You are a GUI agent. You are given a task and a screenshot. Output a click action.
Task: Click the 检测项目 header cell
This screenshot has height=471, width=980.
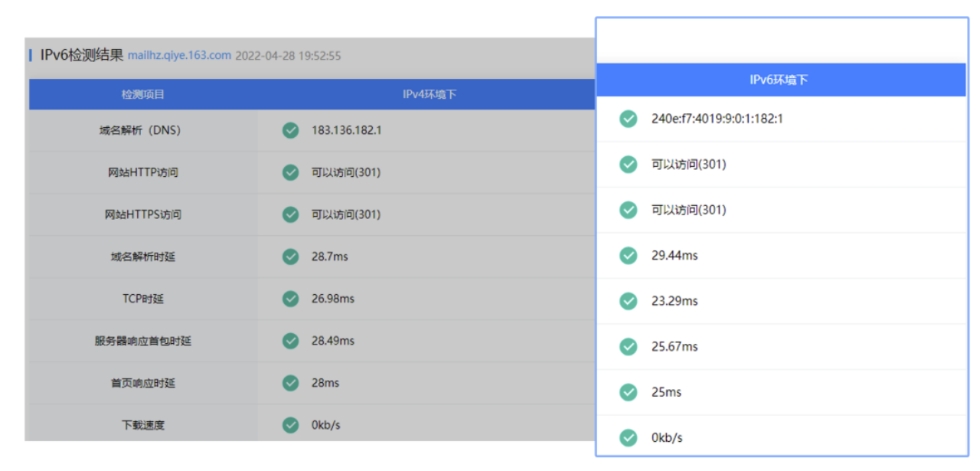tap(143, 95)
